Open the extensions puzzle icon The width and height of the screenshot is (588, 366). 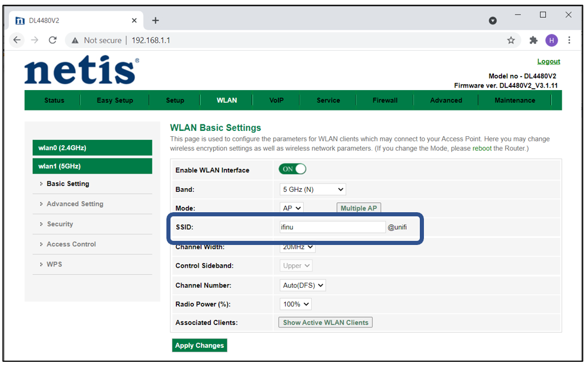[x=533, y=40]
